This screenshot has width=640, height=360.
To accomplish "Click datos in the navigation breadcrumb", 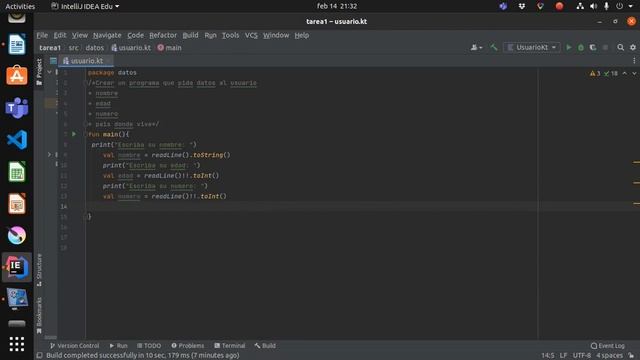I will coord(95,48).
